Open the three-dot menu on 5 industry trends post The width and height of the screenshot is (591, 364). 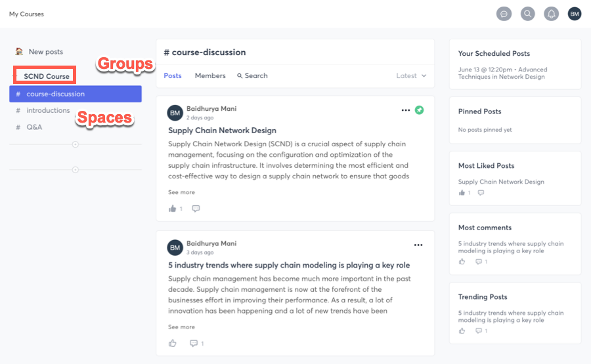pyautogui.click(x=418, y=245)
